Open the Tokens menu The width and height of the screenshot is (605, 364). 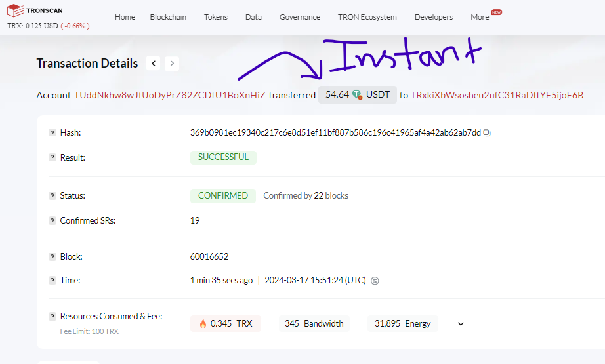click(x=216, y=17)
